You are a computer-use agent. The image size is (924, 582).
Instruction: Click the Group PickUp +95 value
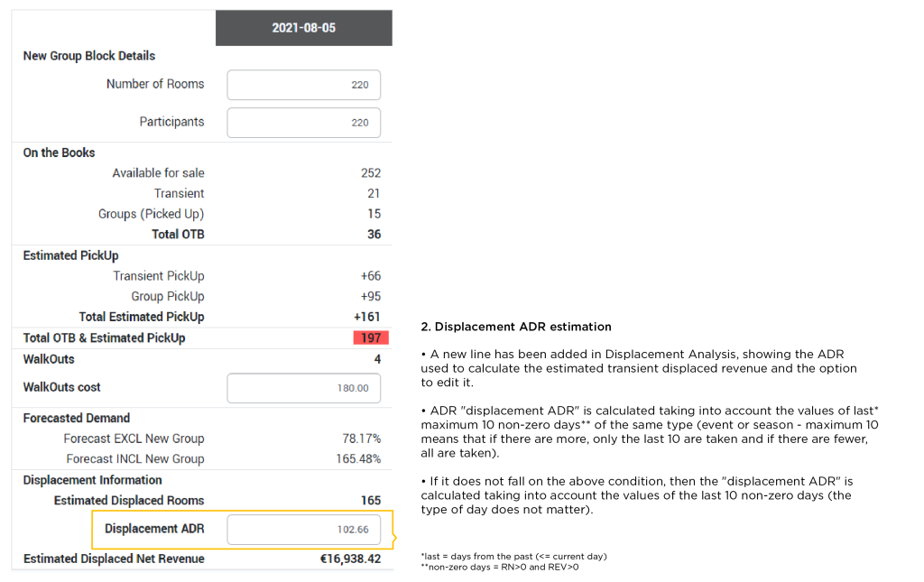[x=371, y=296]
